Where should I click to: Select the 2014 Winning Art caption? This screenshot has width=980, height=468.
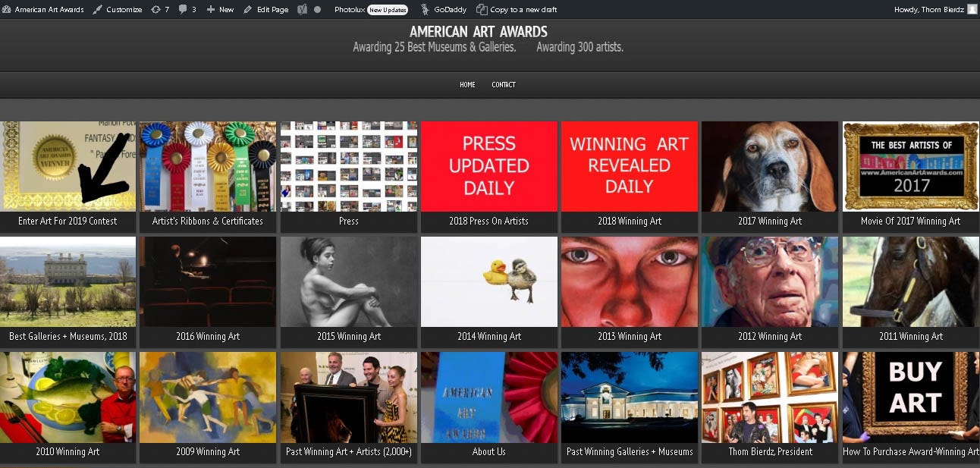coord(489,337)
